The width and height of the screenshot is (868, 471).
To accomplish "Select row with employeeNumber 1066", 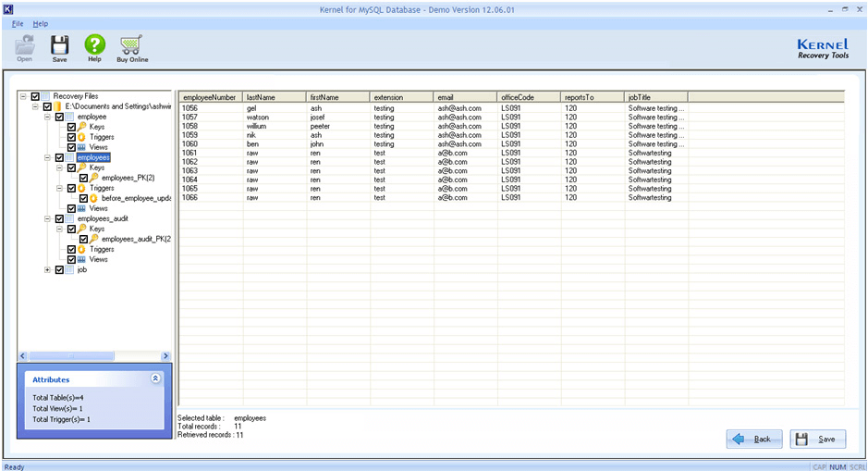I will pos(511,198).
